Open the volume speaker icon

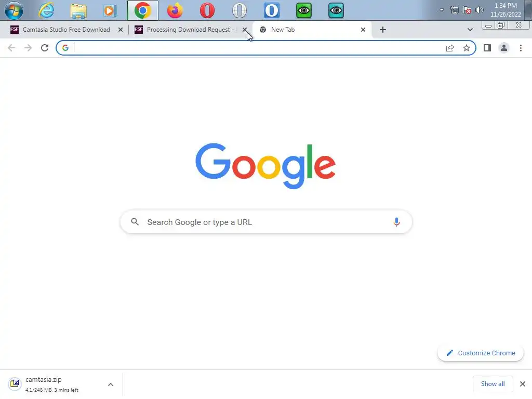pyautogui.click(x=480, y=10)
